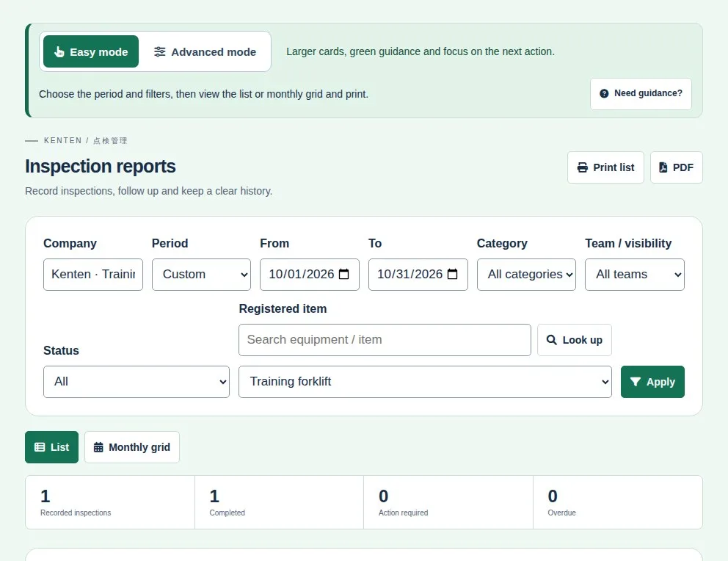Click the Overdue count card

pos(617,502)
